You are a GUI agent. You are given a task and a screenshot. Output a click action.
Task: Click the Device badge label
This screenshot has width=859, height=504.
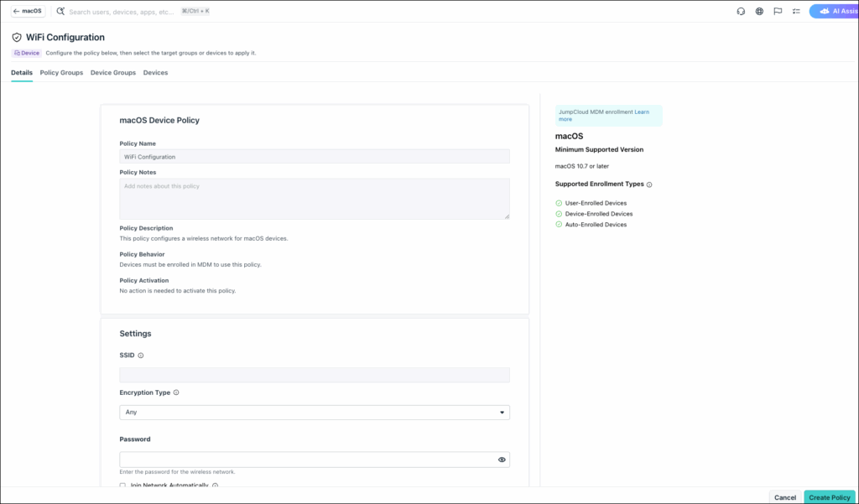point(27,53)
